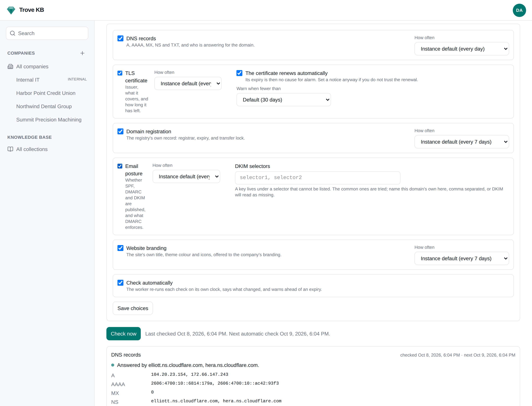The image size is (532, 406).
Task: Open the 'Warn when fewer than' dropdown
Action: pyautogui.click(x=284, y=100)
